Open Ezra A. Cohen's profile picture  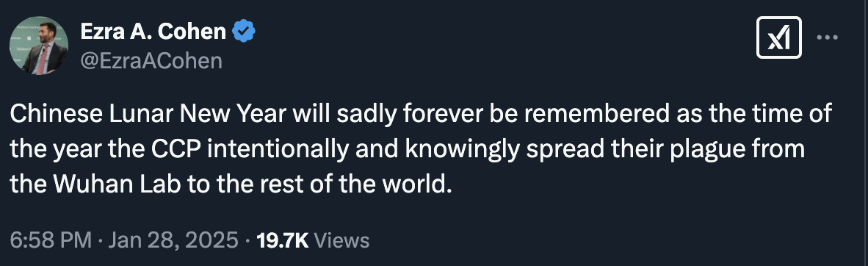[x=39, y=46]
